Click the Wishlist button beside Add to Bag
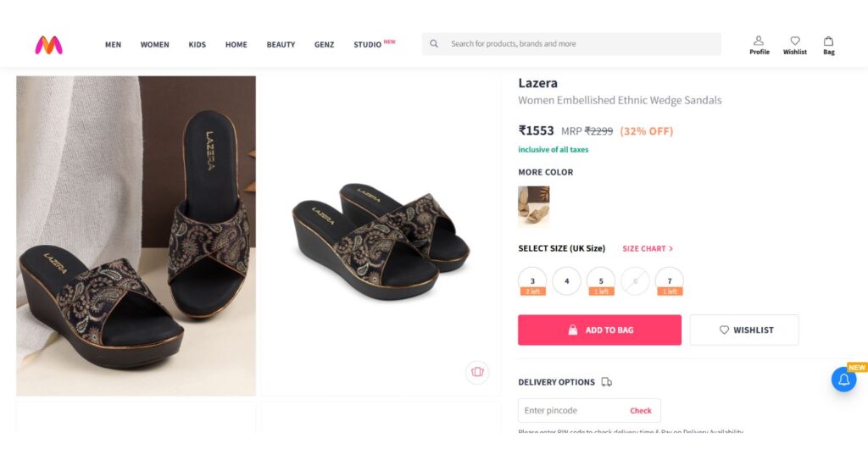This screenshot has height=455, width=868. click(x=743, y=330)
